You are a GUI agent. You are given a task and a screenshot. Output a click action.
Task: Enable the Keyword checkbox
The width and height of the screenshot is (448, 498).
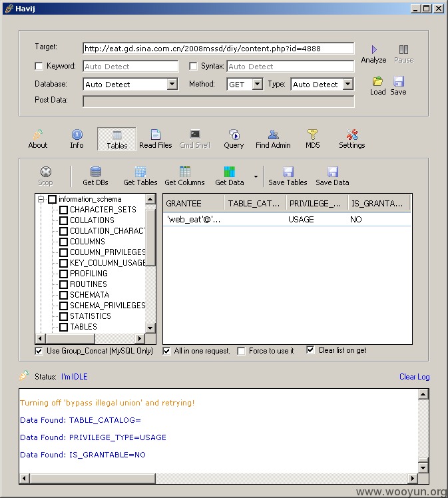pyautogui.click(x=39, y=66)
